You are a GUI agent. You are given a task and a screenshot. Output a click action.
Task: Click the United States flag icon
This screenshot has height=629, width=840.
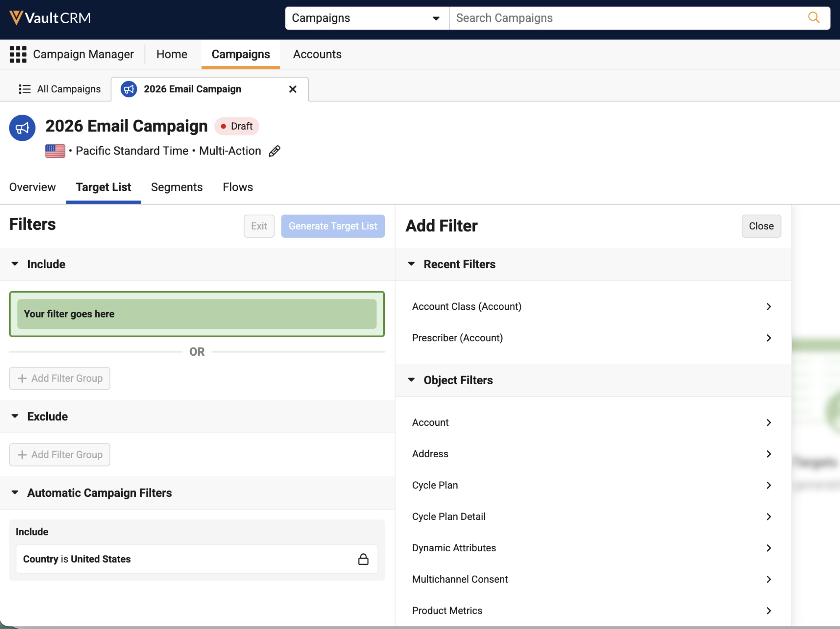pos(55,151)
